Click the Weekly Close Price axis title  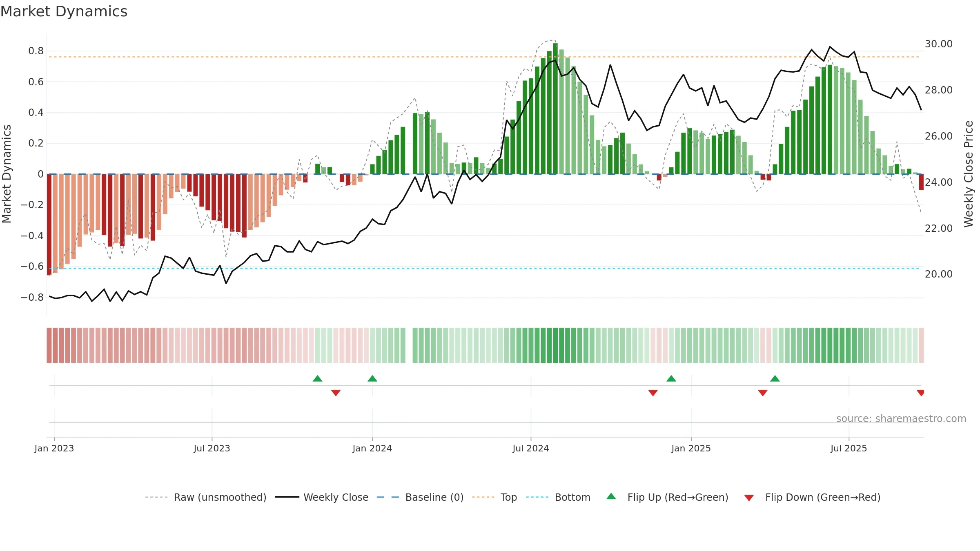(x=969, y=174)
